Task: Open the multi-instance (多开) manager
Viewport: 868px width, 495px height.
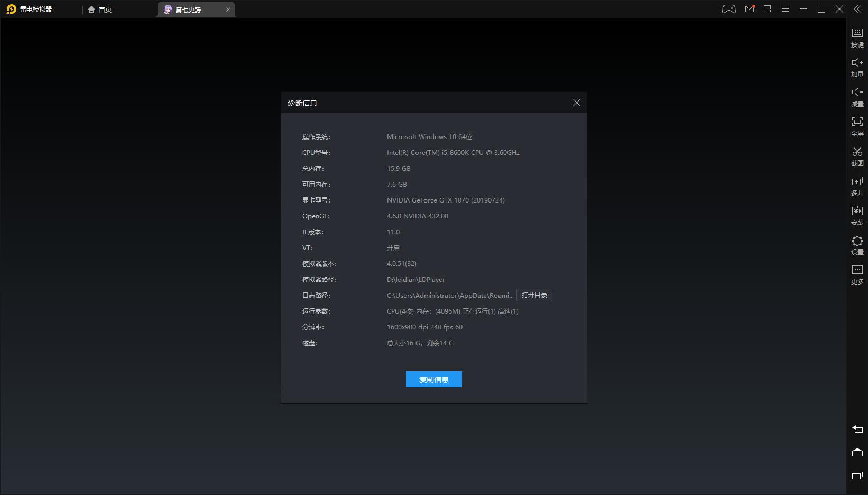Action: [857, 185]
